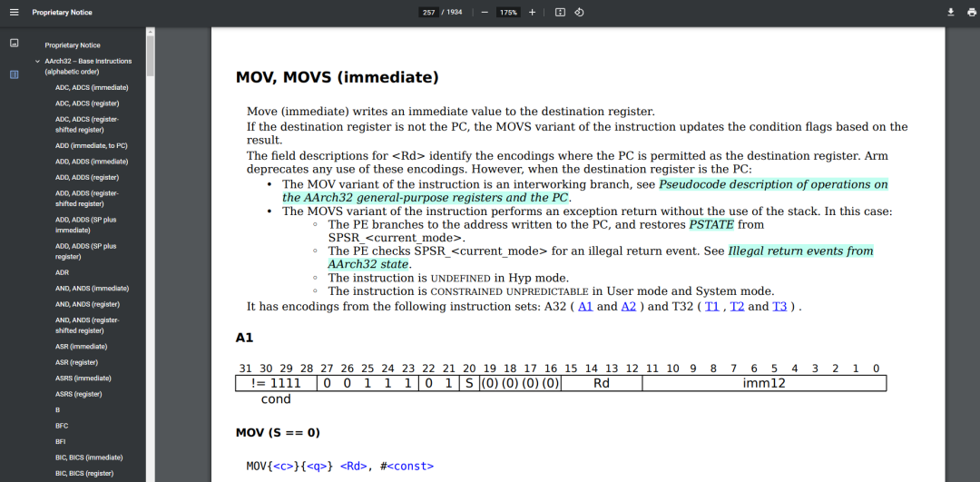
Task: Open Pseudocode description of operations link
Action: tap(585, 192)
